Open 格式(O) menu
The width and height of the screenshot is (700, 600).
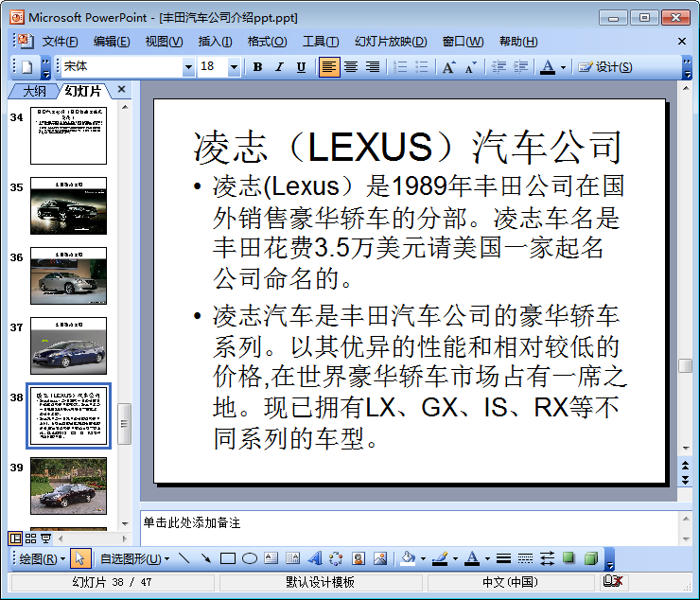(267, 42)
